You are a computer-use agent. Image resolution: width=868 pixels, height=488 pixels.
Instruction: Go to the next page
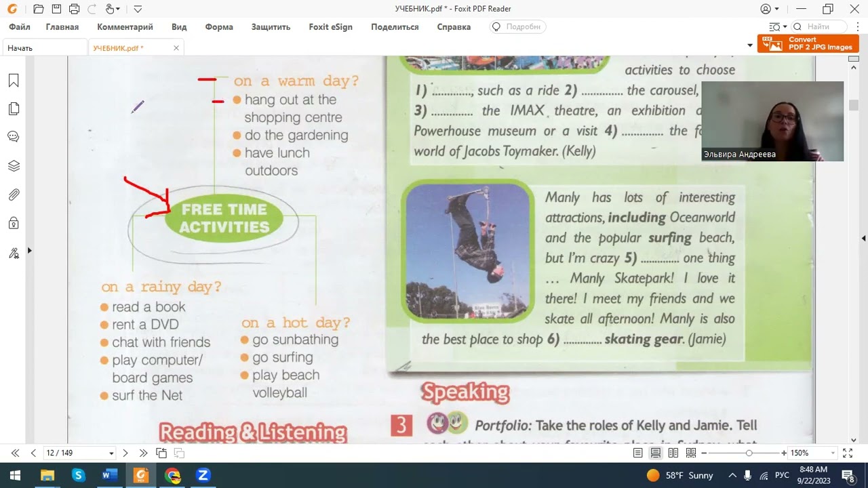pyautogui.click(x=125, y=453)
